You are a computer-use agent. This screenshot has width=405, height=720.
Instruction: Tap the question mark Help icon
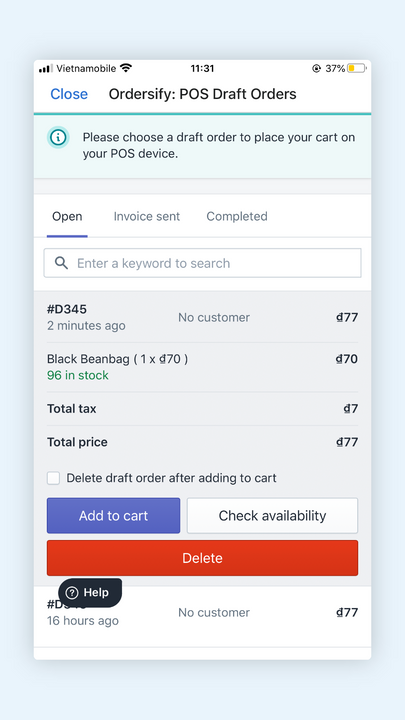click(72, 592)
